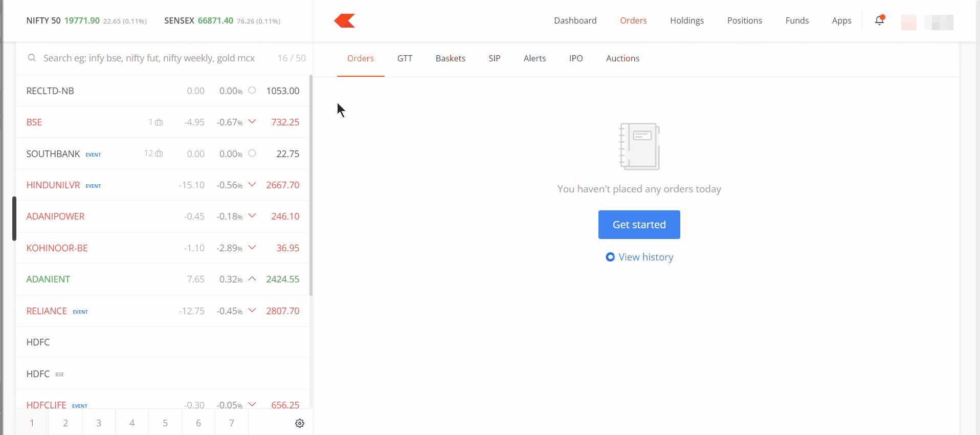The image size is (980, 435).
Task: Click the SOUTHBANK holdings briefcase icon
Action: click(x=159, y=154)
